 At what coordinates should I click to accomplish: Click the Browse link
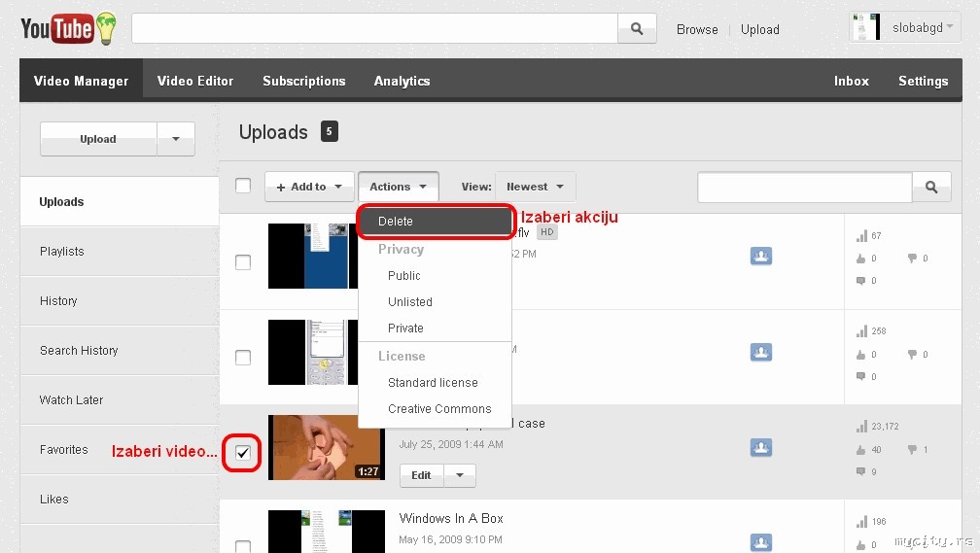tap(697, 29)
